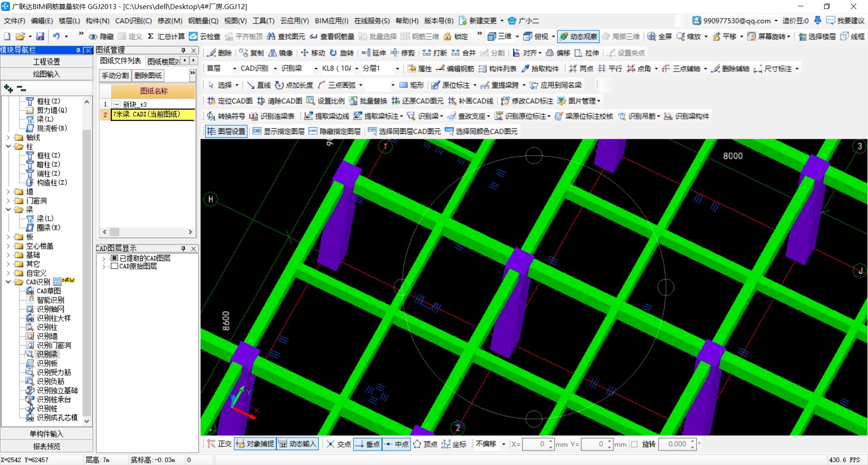
Task: Run 汇总计算 summary calculation
Action: pos(166,36)
